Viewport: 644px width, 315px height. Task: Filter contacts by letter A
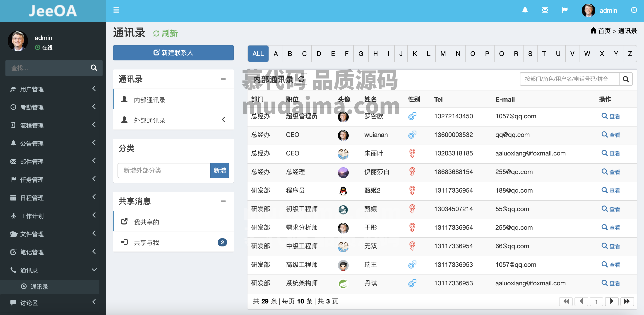pos(276,54)
